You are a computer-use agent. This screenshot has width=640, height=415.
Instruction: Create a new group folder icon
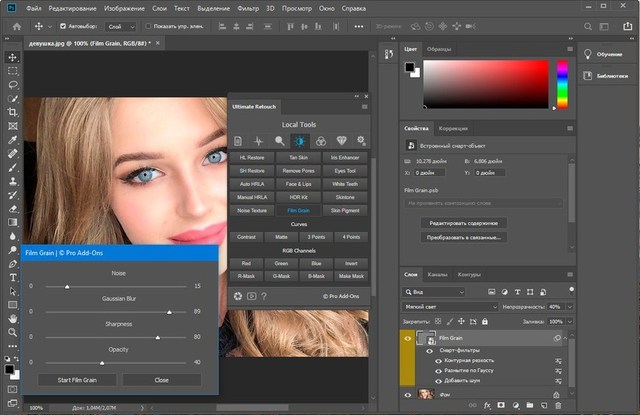click(529, 406)
